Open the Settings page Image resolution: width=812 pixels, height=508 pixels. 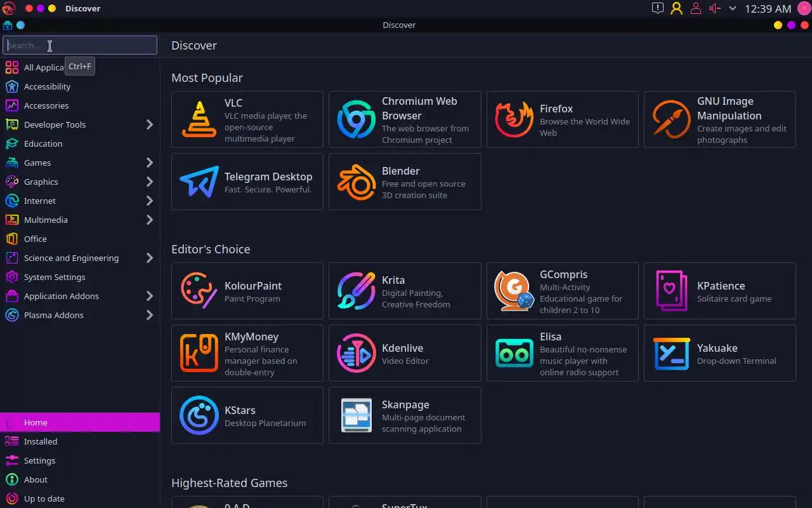[x=80, y=460]
